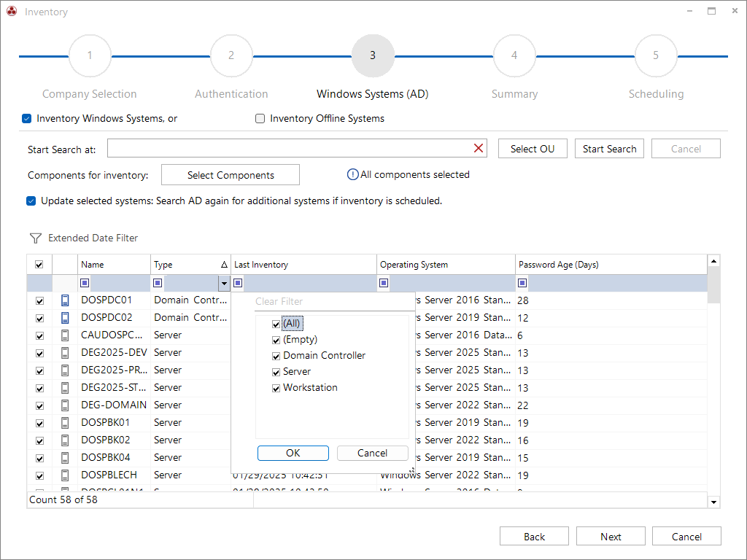Uncheck the Server filter option
Viewport: 747px width, 560px height.
point(276,373)
